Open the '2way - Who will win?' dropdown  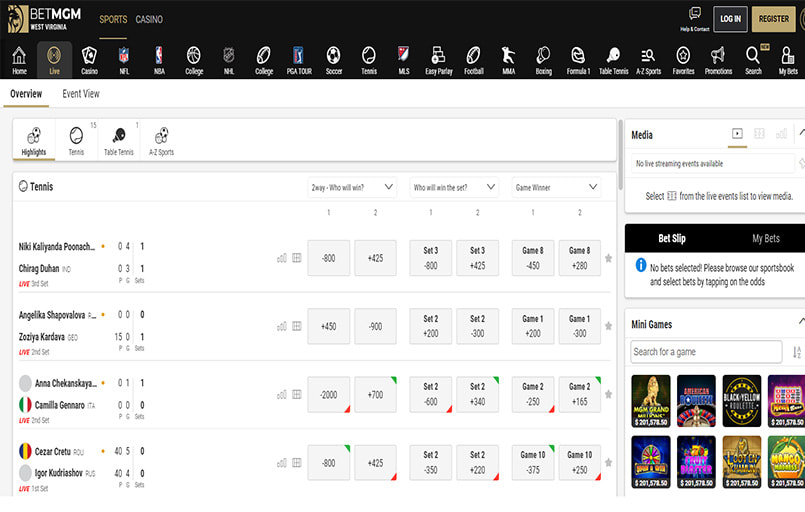(352, 187)
